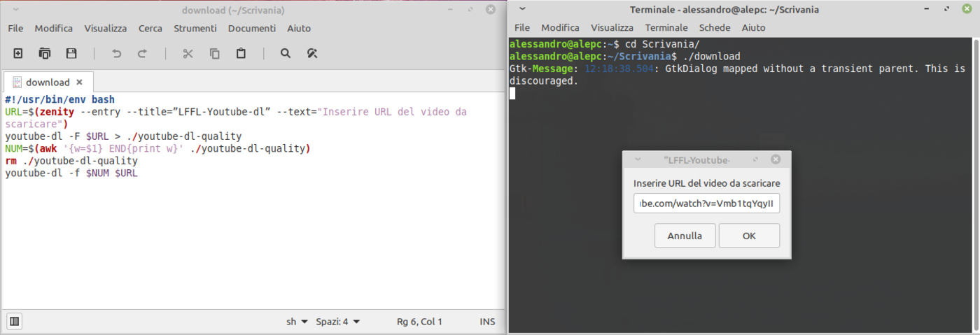
Task: Create a new document in the editor toolbar
Action: click(x=18, y=53)
